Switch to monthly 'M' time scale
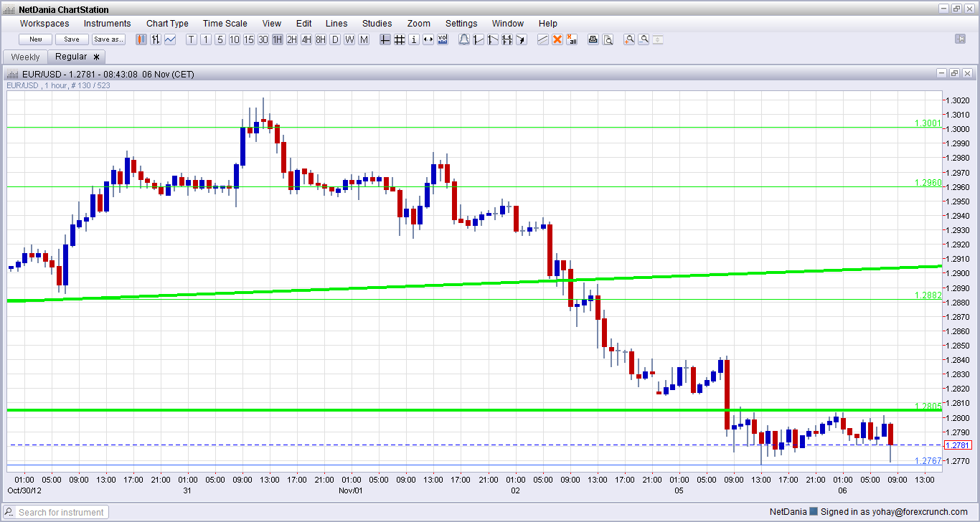The image size is (980, 522). [364, 39]
